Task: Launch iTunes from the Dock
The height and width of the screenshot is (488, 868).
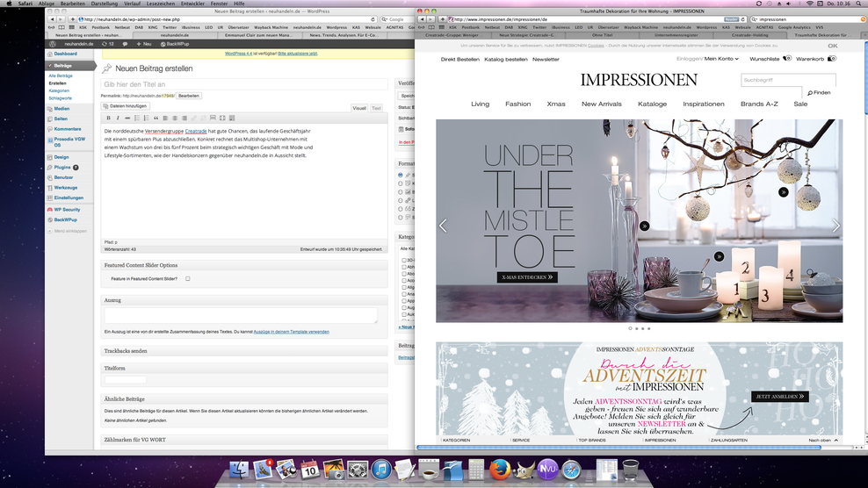Action: 381,470
